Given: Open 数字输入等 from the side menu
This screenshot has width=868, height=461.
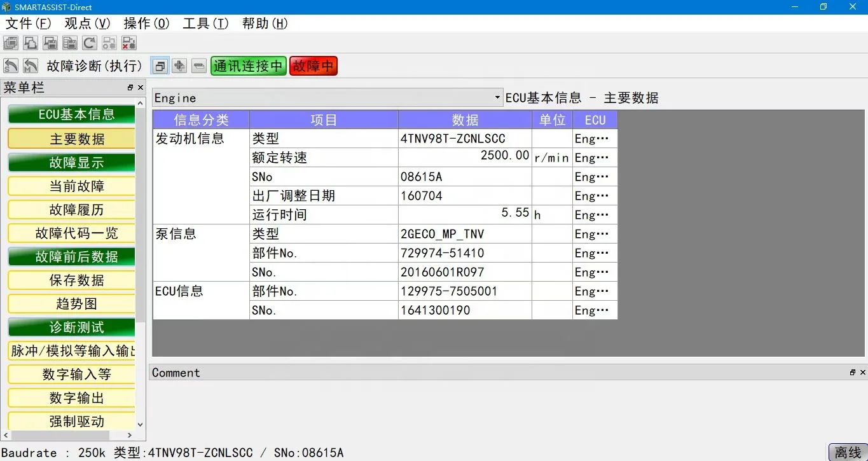Looking at the screenshot, I should [x=71, y=375].
